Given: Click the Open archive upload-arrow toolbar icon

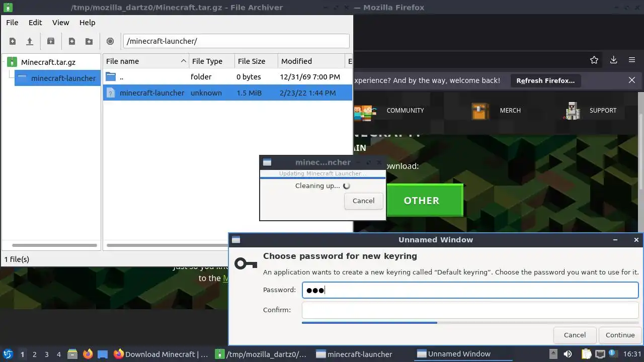Looking at the screenshot, I should click(30, 41).
